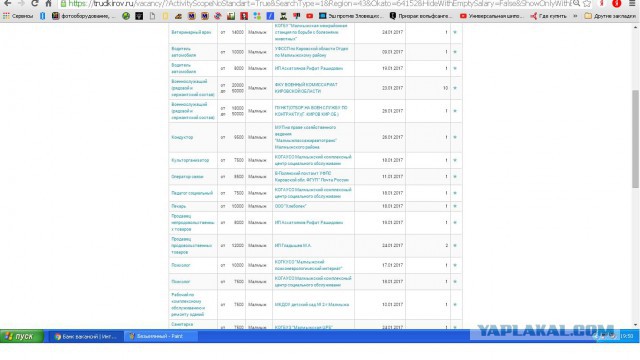Open the Кондуктор vacancy link
Viewport: 640px width, 360px height.
[182, 137]
